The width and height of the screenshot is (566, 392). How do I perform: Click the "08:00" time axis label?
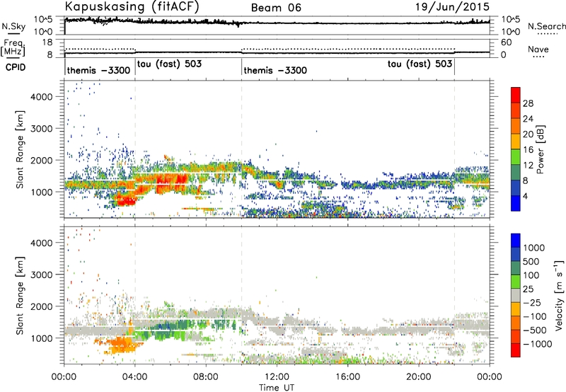pyautogui.click(x=206, y=377)
